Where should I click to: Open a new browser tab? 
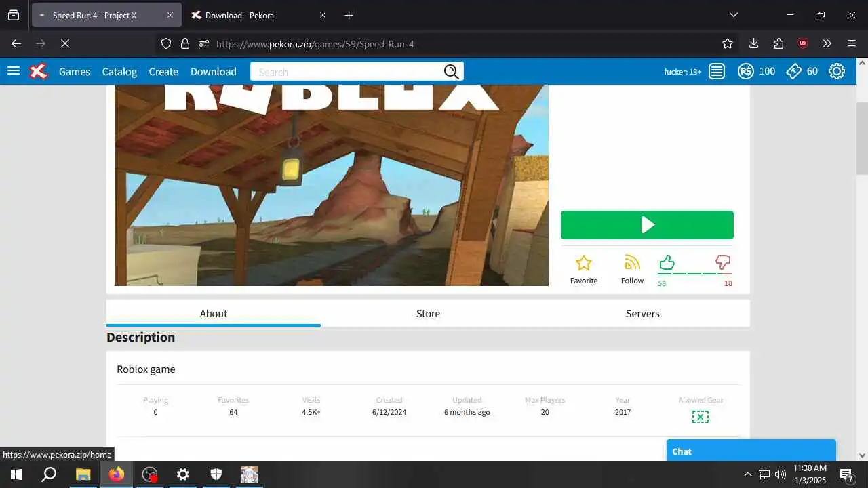tap(349, 15)
